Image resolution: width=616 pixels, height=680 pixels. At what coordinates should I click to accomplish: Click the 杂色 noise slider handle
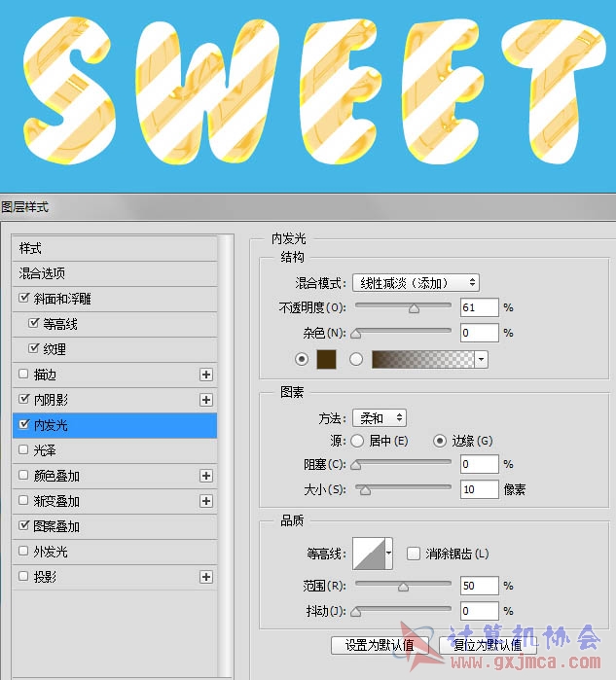[356, 334]
